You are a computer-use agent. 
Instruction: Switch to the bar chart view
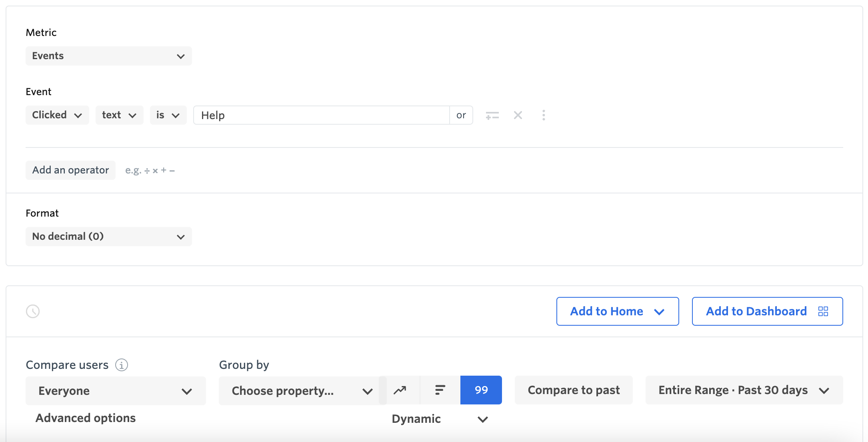tap(440, 390)
